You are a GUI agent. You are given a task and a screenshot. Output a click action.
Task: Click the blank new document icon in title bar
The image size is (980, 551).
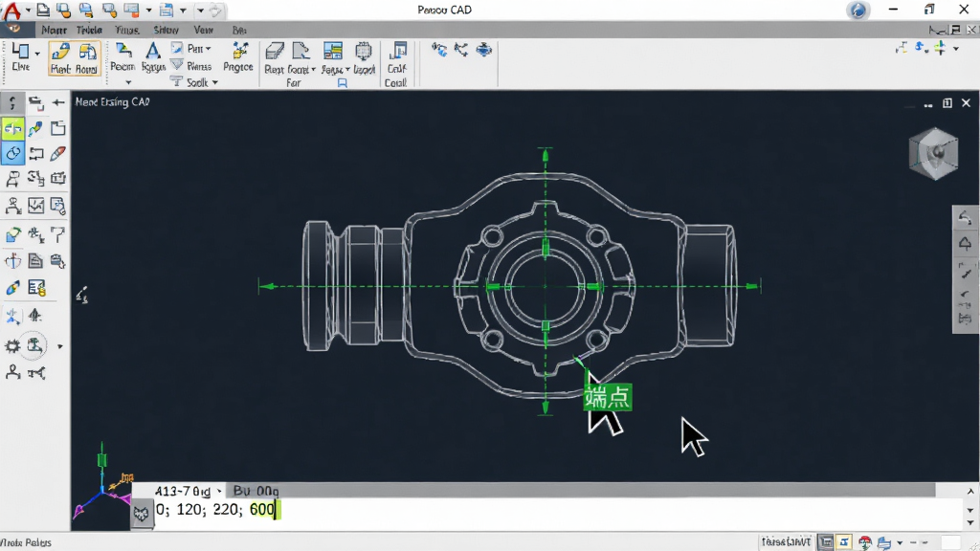click(43, 10)
